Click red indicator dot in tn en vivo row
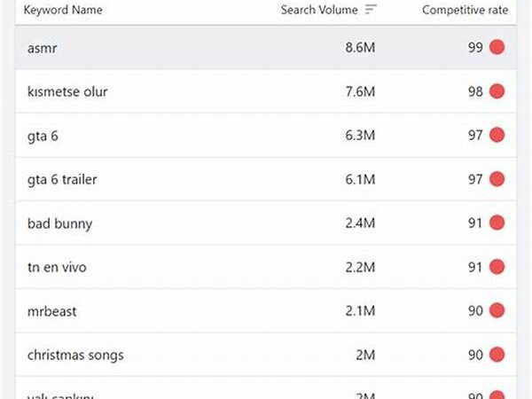Image resolution: width=532 pixels, height=399 pixels. coord(497,267)
